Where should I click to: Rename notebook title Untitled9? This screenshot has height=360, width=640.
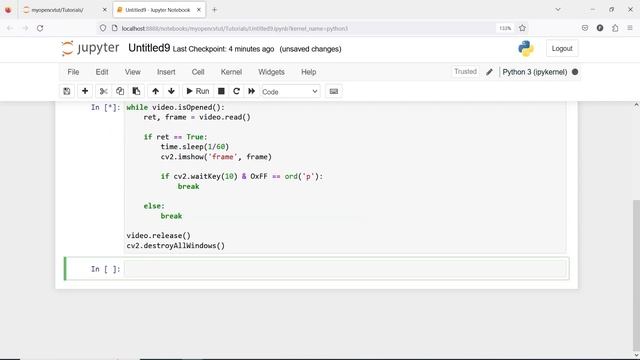(149, 48)
